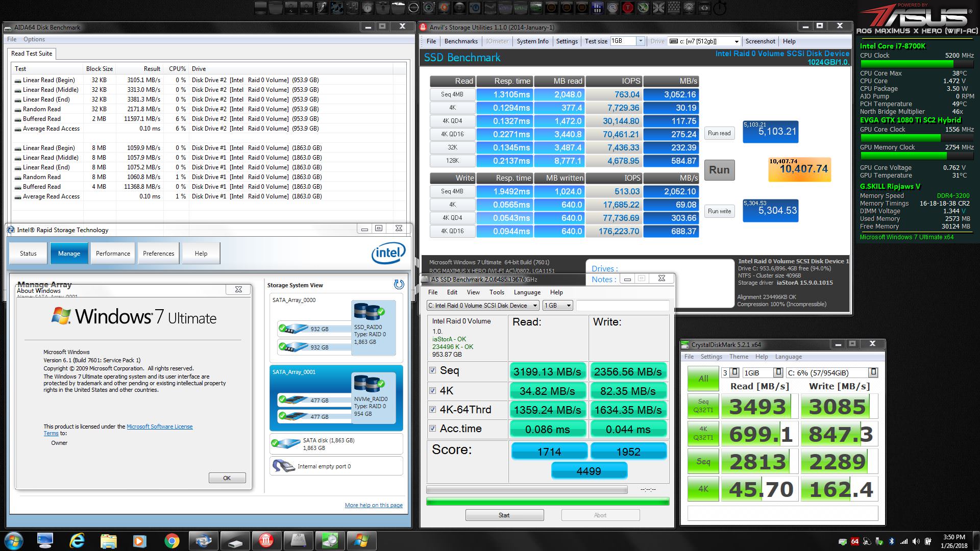Toggle the 4K-64Thrd checkbox in AS SSD
Viewport: 980px width, 551px height.
433,409
